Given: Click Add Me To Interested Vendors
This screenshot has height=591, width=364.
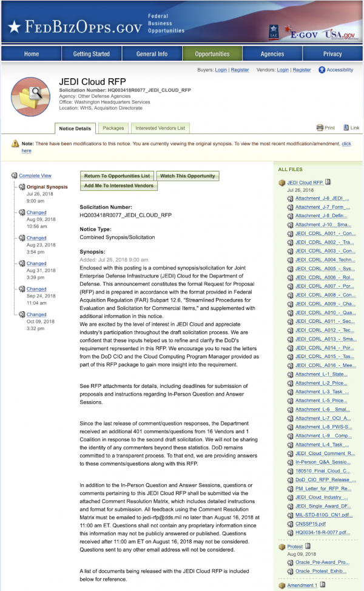Looking at the screenshot, I should [119, 186].
